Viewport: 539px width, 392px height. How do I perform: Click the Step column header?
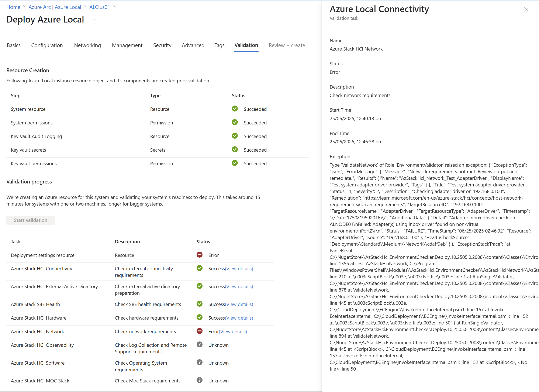(16, 96)
